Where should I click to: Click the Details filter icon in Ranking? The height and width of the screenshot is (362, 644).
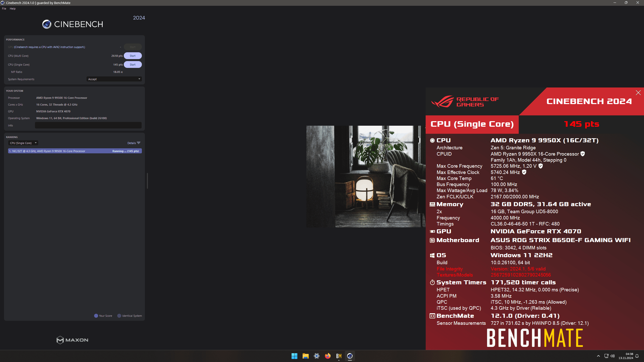click(x=139, y=143)
